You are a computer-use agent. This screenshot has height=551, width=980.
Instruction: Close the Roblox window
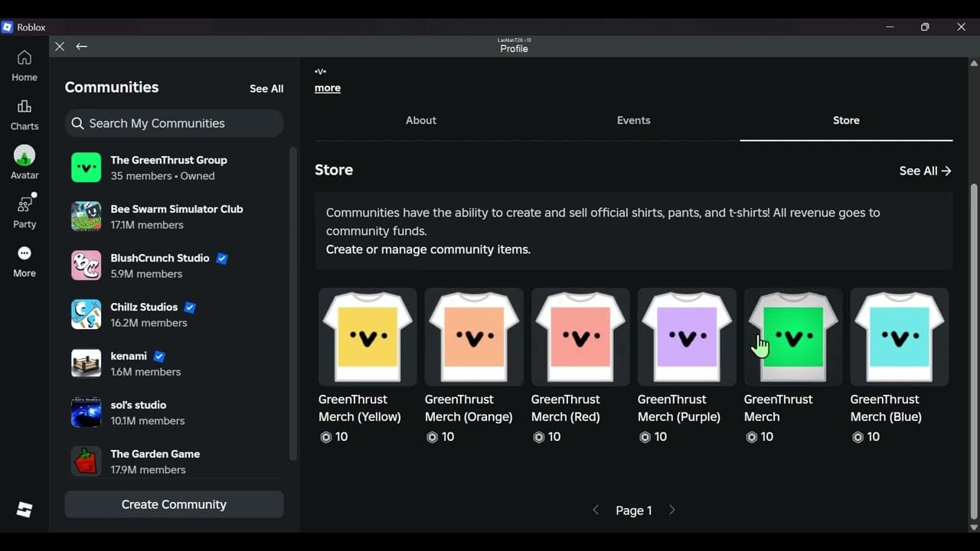coord(961,27)
